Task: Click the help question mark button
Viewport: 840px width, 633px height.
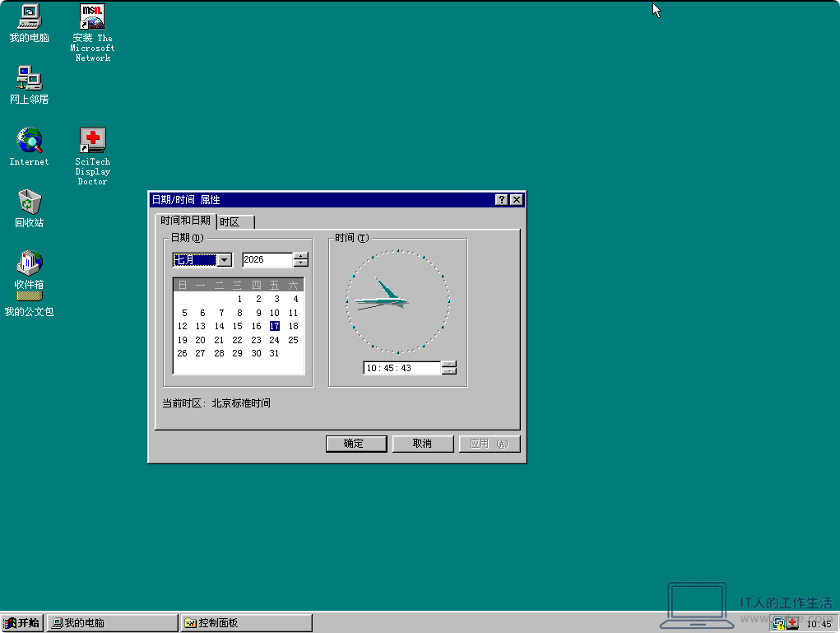Action: click(x=501, y=200)
